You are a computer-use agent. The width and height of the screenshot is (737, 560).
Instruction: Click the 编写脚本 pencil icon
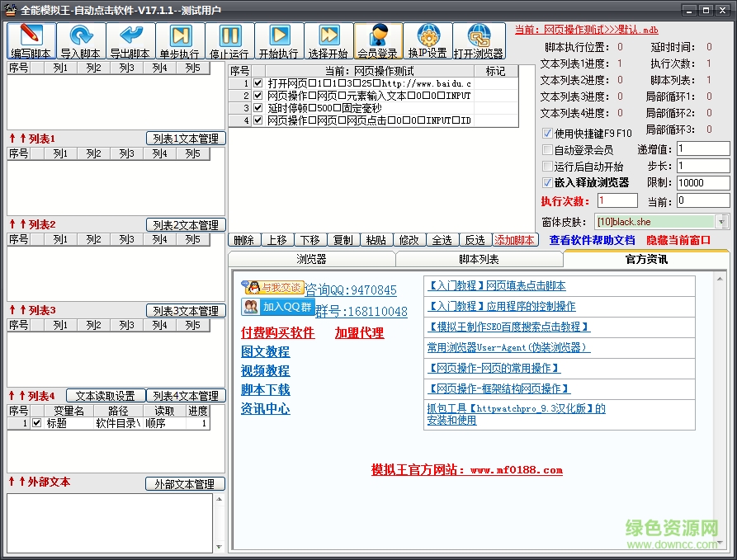coord(31,35)
